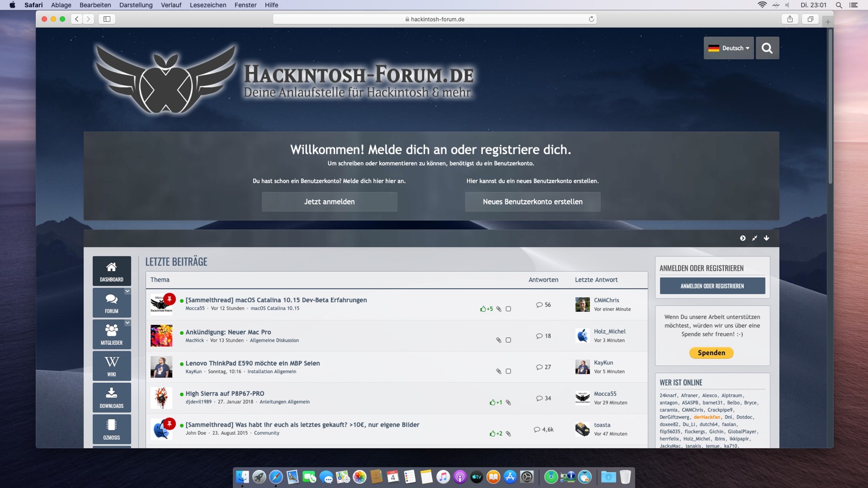Image resolution: width=868 pixels, height=488 pixels.
Task: Click the Safari reload page icon
Action: 591,19
